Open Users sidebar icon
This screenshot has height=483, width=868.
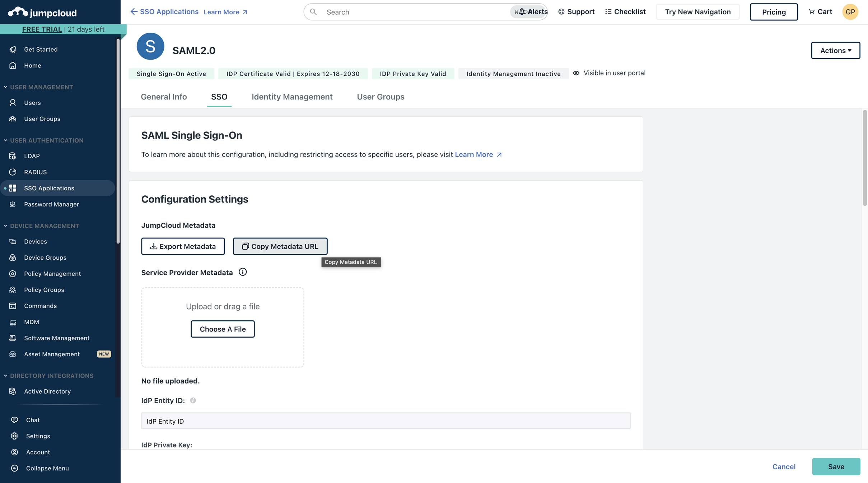pyautogui.click(x=13, y=103)
